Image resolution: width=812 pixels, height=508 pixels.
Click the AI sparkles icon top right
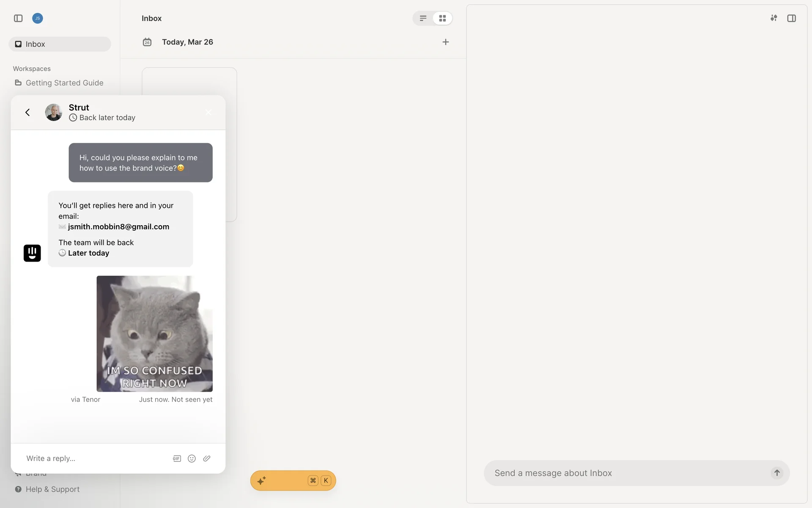point(774,18)
